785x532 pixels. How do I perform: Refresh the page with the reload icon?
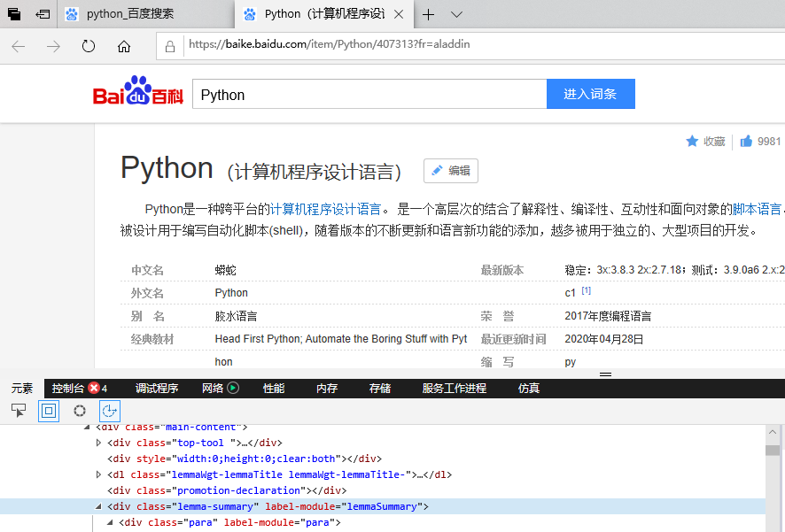click(x=89, y=47)
